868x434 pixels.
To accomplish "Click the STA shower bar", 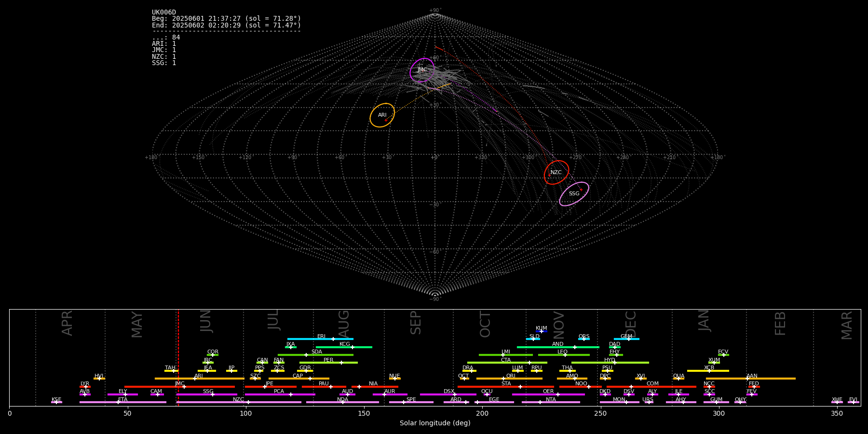I will 506,386.
